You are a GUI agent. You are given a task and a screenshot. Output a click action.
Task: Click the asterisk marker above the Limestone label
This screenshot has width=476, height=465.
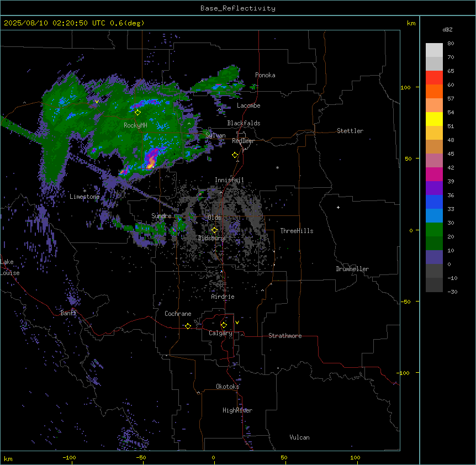[84, 191]
